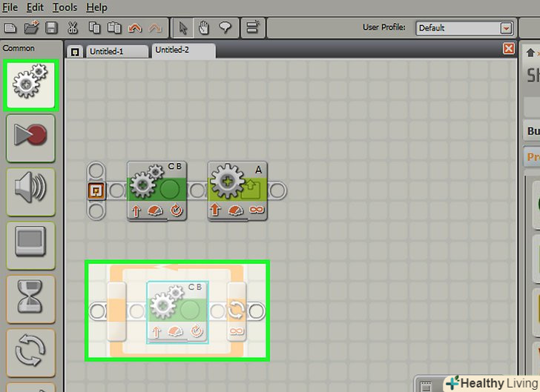Screen dimensions: 540x392
Task: Open the User Profile dropdown
Action: click(x=464, y=28)
